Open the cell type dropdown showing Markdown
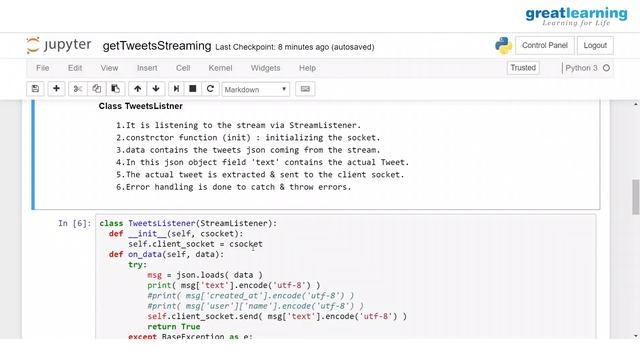The height and width of the screenshot is (360, 640). (x=256, y=89)
